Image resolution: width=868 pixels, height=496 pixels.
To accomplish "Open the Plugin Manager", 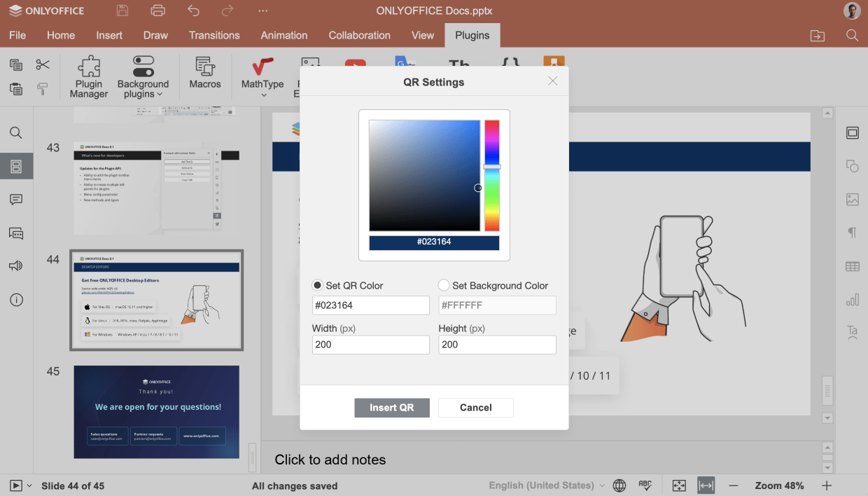I will pyautogui.click(x=89, y=76).
